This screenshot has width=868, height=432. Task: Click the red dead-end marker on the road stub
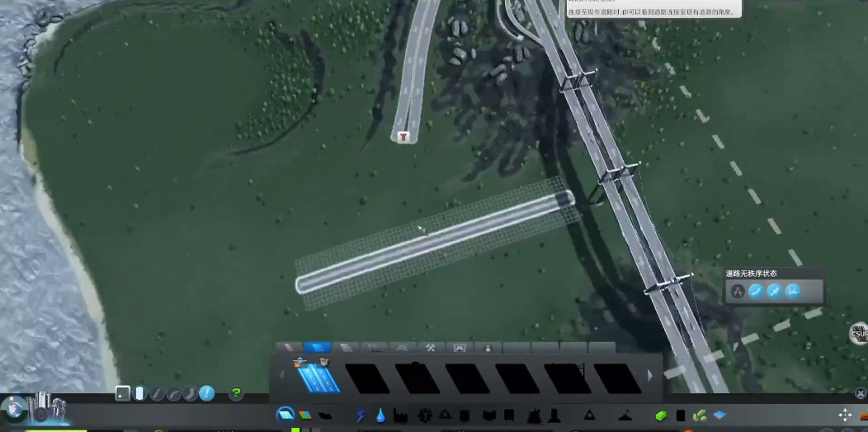(x=403, y=137)
